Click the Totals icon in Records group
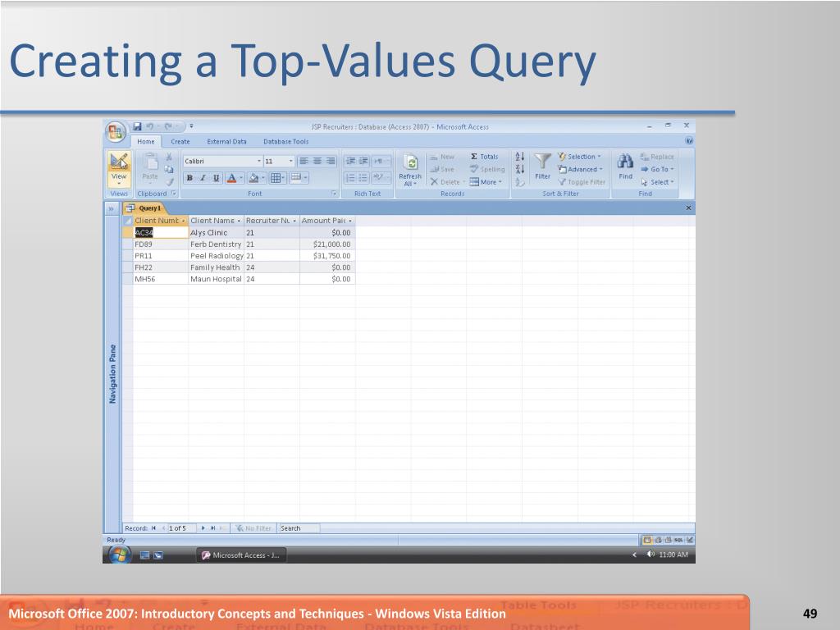840x630 pixels. pos(474,156)
